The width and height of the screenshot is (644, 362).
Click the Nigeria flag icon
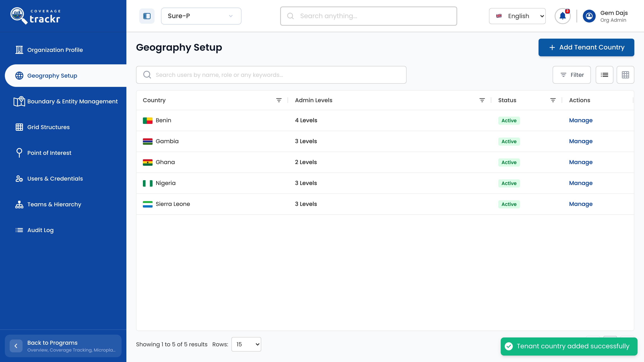click(148, 183)
